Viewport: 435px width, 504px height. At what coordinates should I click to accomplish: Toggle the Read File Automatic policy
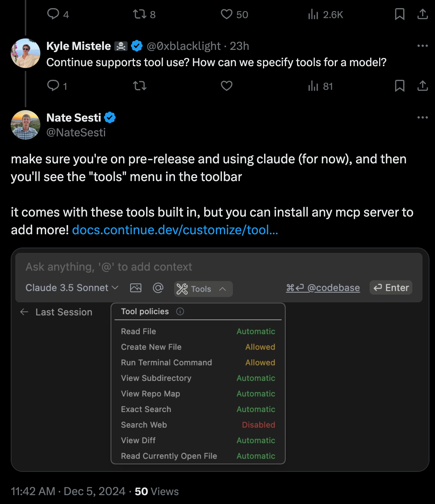click(256, 331)
